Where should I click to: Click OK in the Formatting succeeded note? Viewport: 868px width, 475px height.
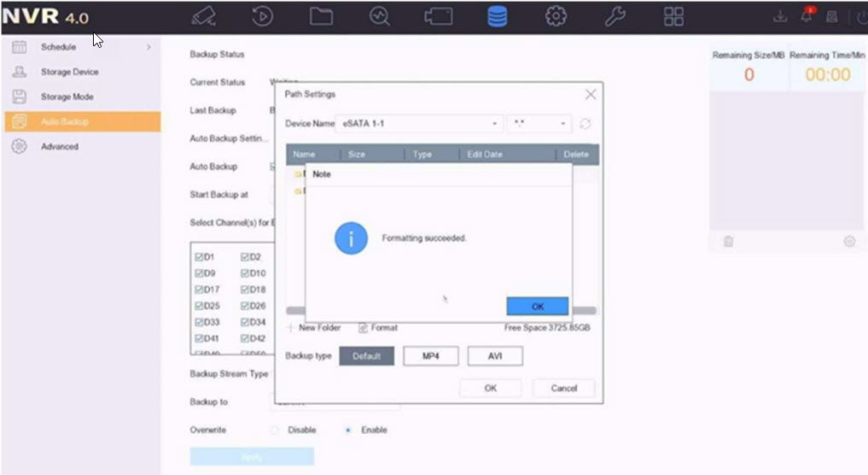point(537,306)
